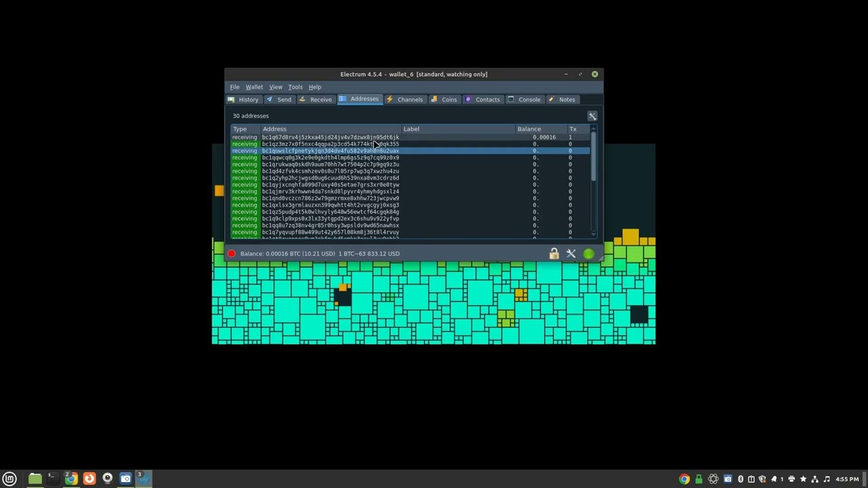This screenshot has height=488, width=868.
Task: Sort by the Tx column header
Action: click(578, 129)
